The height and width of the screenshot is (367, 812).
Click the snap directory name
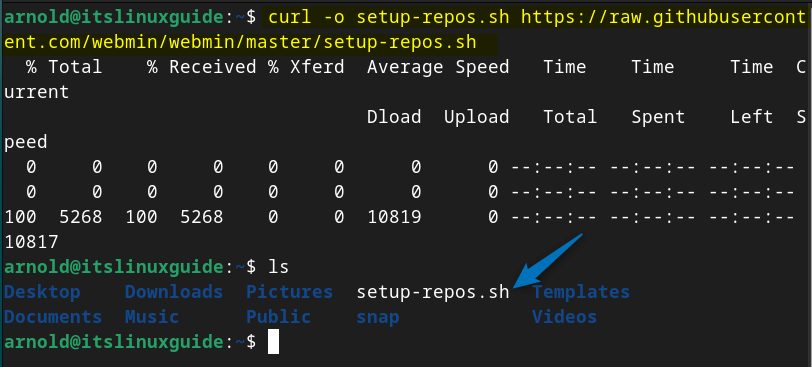pyautogui.click(x=378, y=318)
